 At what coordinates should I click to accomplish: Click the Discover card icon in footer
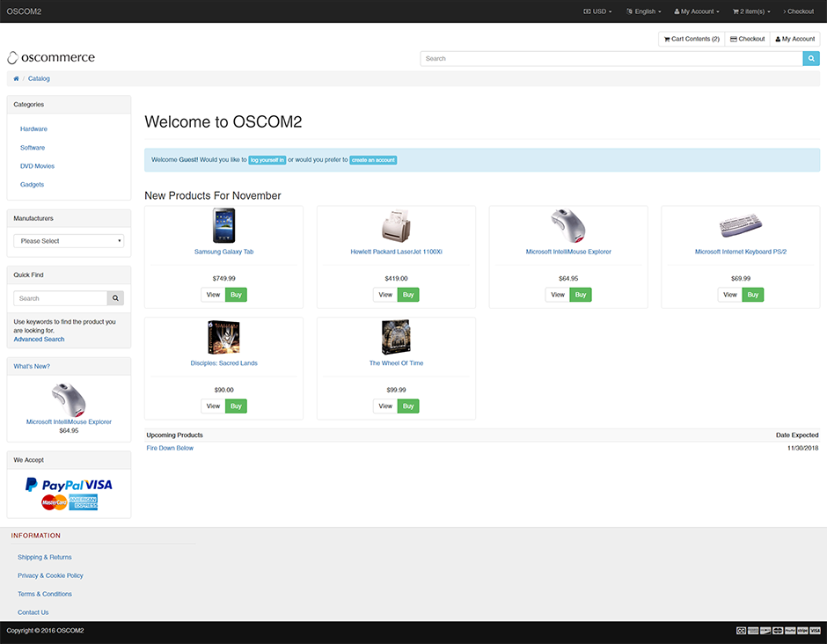[x=765, y=630]
